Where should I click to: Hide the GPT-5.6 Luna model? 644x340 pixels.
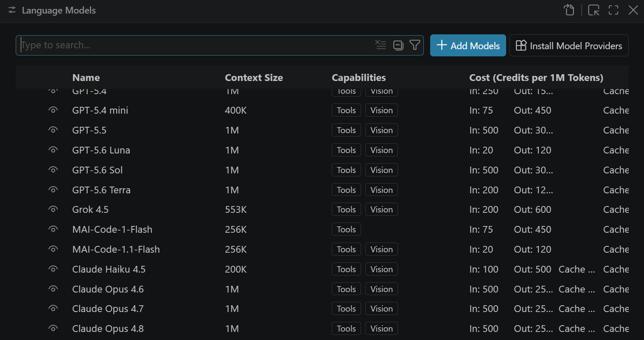point(53,150)
